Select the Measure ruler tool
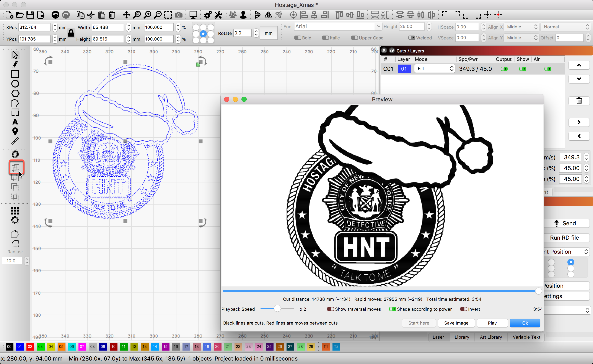Image resolution: width=593 pixels, height=364 pixels. [x=15, y=141]
